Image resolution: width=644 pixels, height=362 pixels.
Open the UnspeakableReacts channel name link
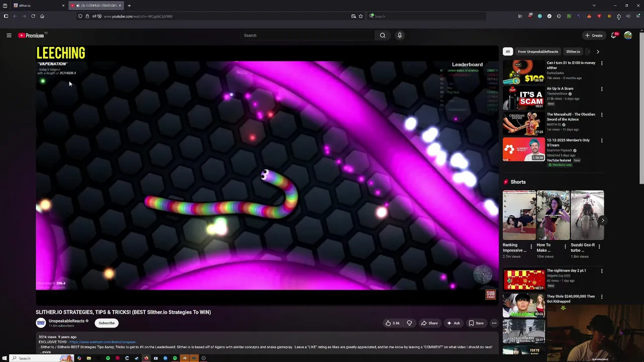(x=66, y=321)
